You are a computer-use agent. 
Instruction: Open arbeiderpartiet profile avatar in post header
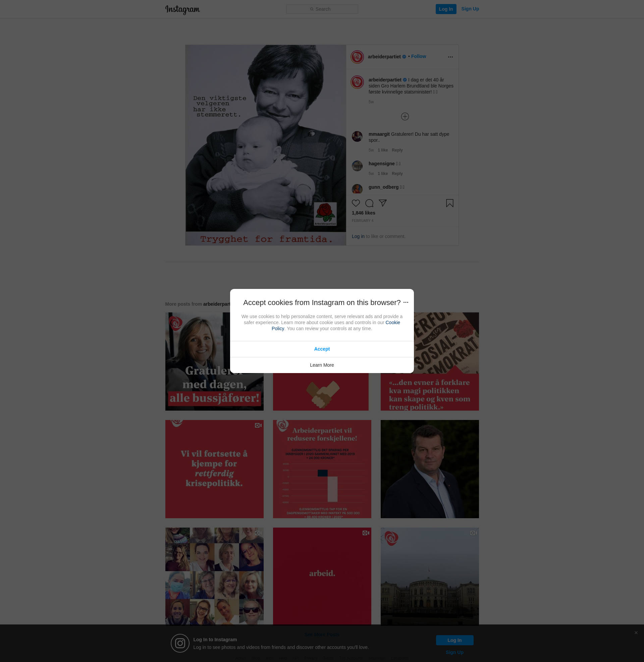pyautogui.click(x=357, y=57)
